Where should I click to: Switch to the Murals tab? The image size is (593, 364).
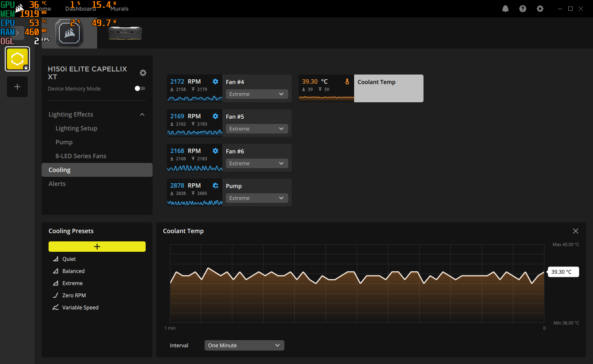[119, 9]
